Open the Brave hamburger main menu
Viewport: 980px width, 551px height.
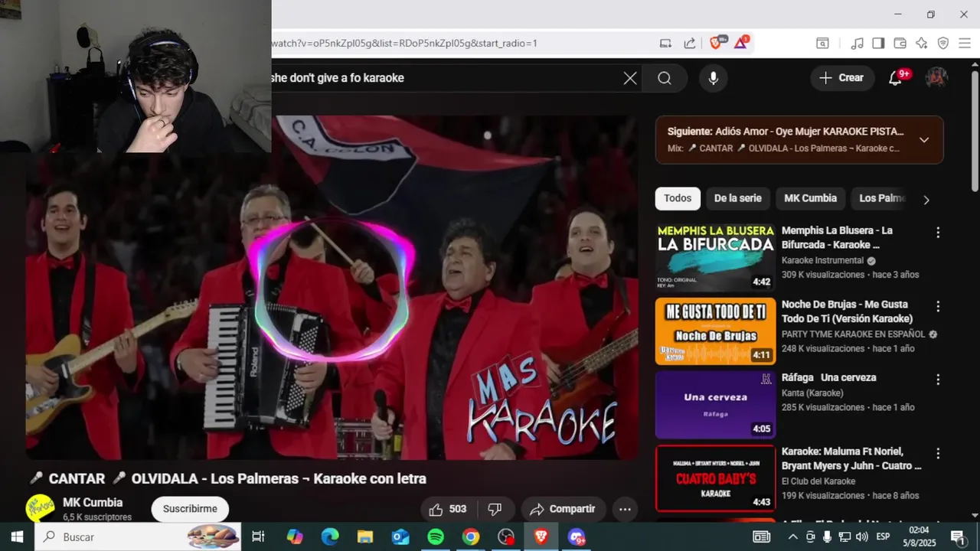(965, 43)
